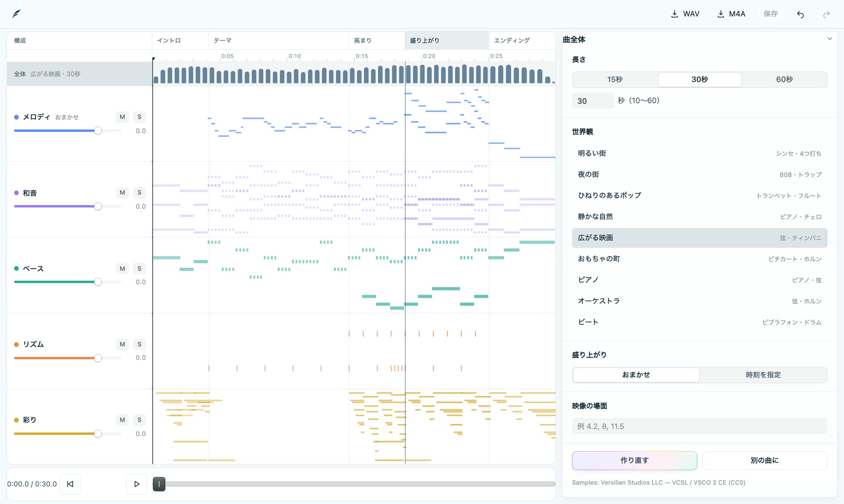Start playback with the play button

pyautogui.click(x=136, y=484)
